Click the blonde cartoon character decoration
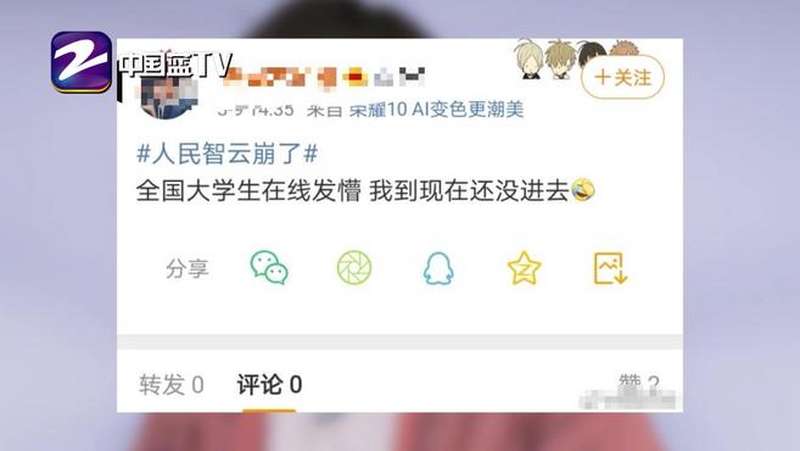 pyautogui.click(x=529, y=59)
